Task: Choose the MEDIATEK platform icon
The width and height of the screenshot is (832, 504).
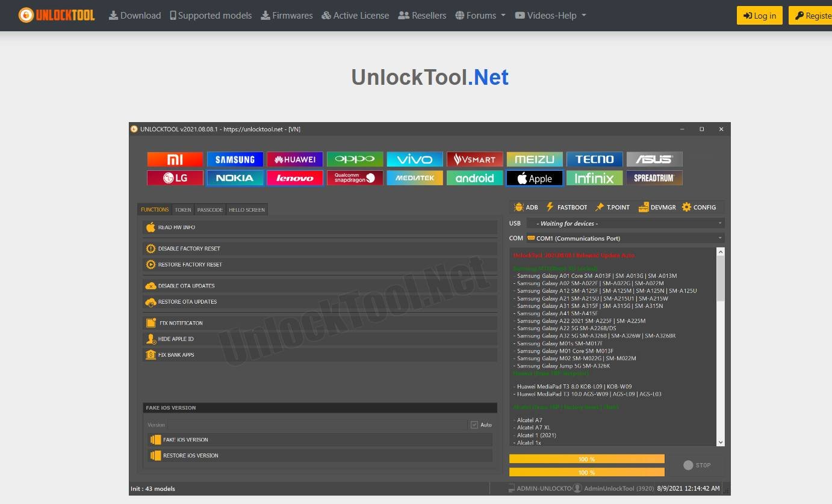Action: tap(415, 178)
